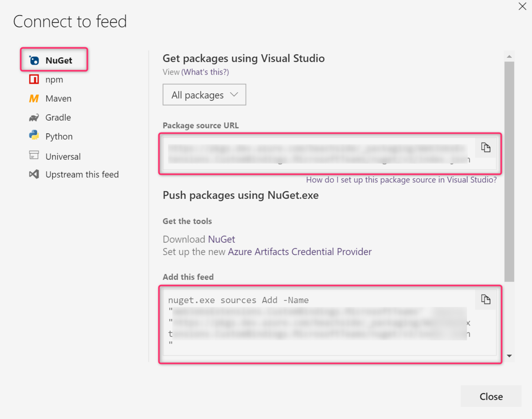The height and width of the screenshot is (419, 532).
Task: Open the What's this? help link
Action: click(205, 72)
